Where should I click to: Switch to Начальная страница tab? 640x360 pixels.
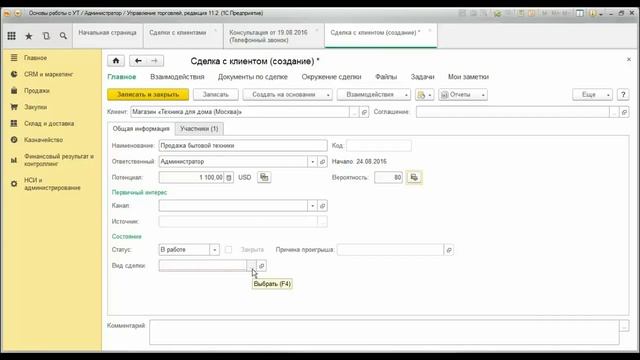[107, 33]
